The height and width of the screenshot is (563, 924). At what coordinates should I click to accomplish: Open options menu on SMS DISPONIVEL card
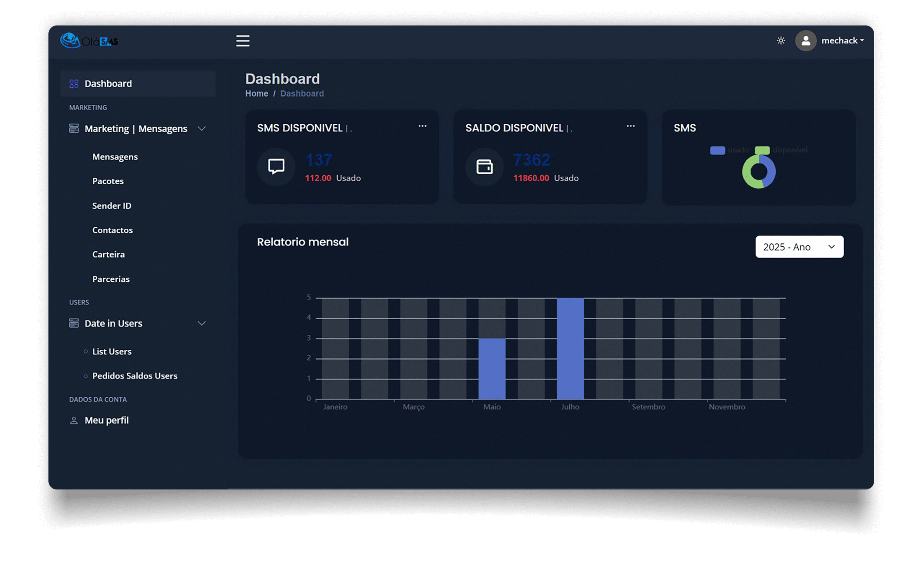pyautogui.click(x=422, y=126)
